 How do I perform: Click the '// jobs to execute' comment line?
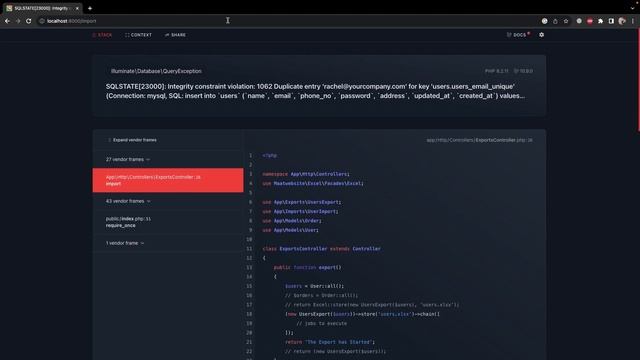coord(322,323)
